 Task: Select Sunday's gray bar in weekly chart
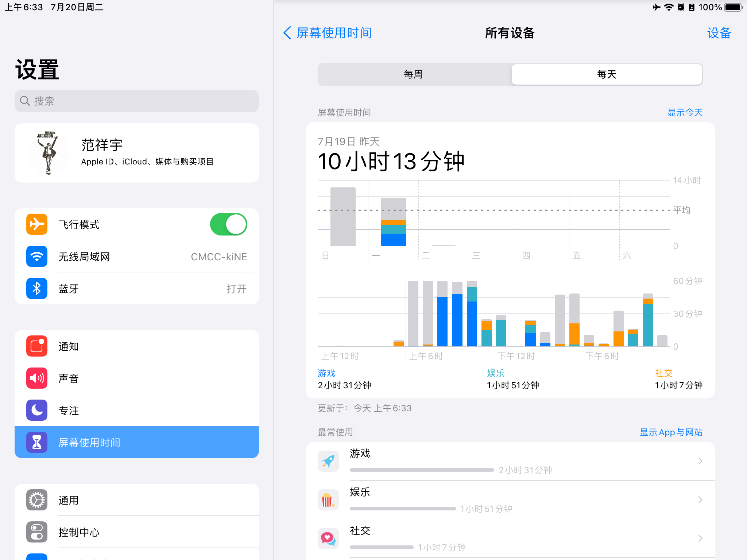[343, 217]
